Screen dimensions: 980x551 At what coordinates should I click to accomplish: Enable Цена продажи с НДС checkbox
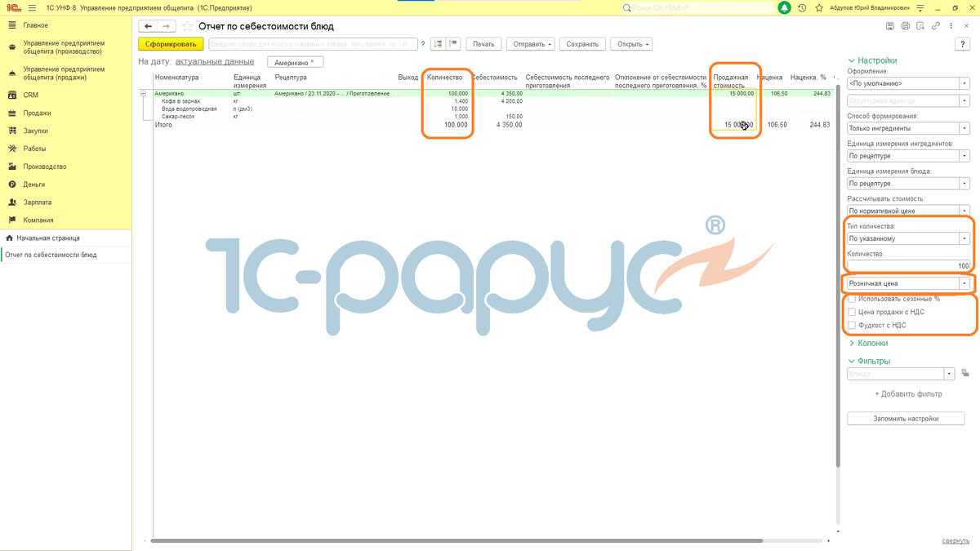(x=852, y=312)
